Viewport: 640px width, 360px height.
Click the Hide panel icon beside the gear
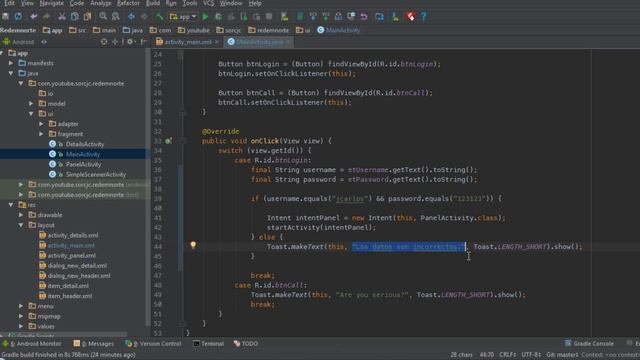click(143, 42)
